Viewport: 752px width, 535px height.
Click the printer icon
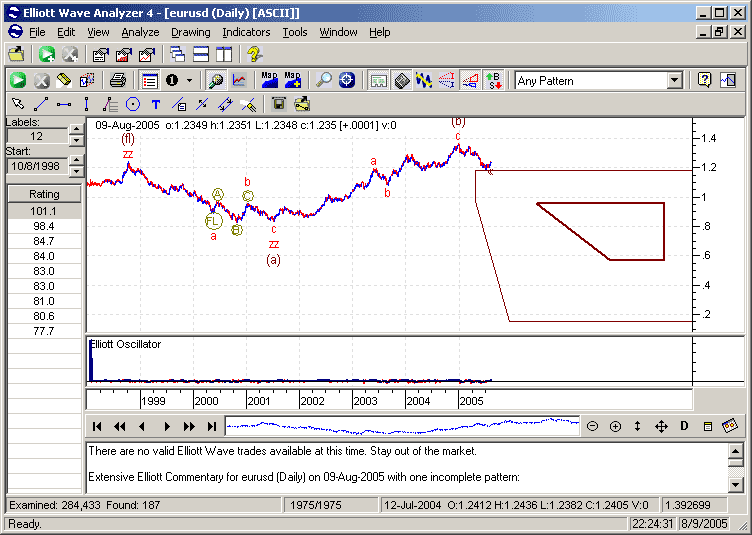[x=118, y=80]
